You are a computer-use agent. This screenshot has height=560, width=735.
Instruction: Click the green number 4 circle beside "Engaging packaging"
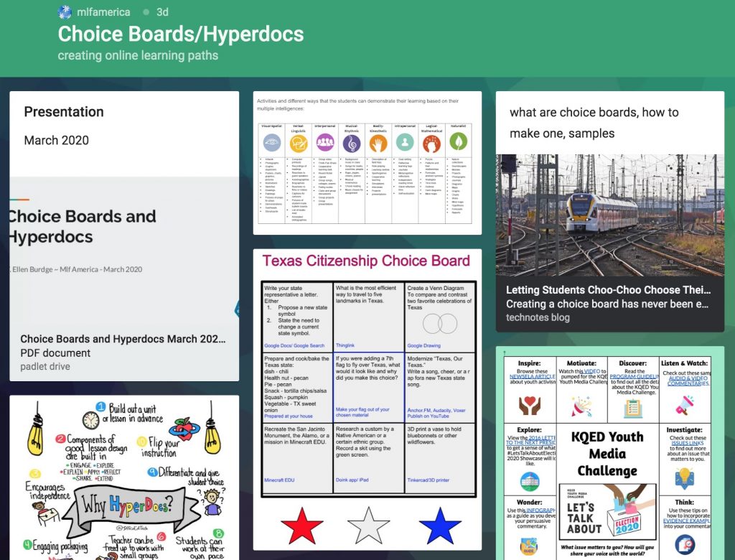(28, 545)
